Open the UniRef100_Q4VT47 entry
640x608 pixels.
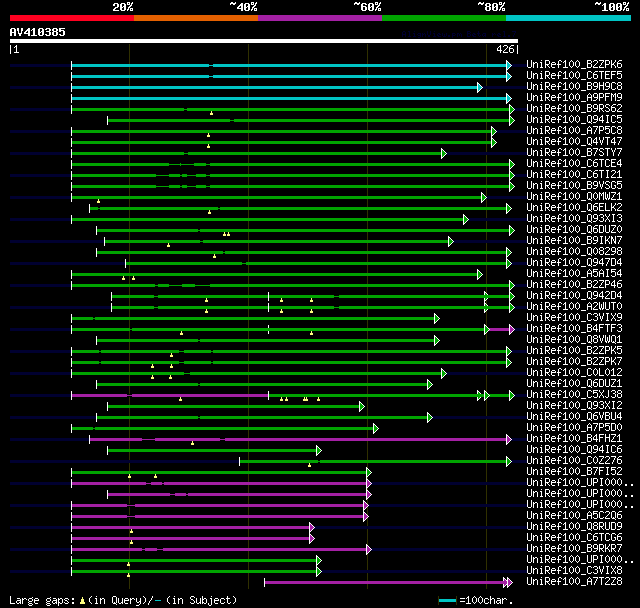(574, 142)
